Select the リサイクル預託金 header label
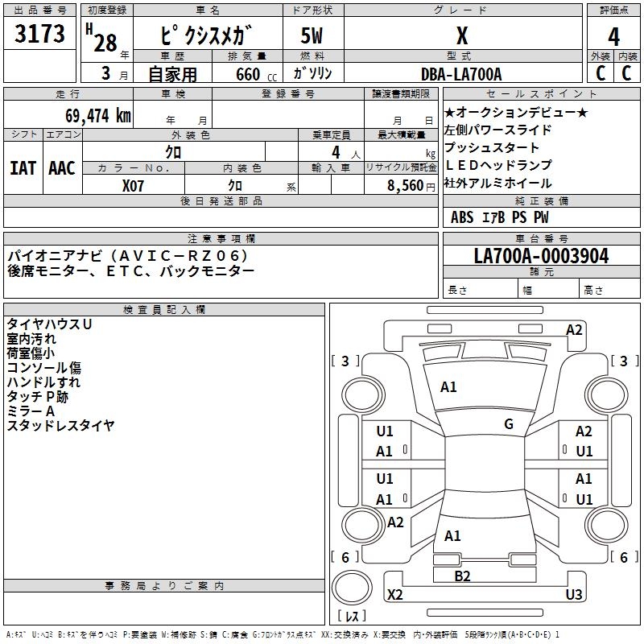 pos(401,167)
